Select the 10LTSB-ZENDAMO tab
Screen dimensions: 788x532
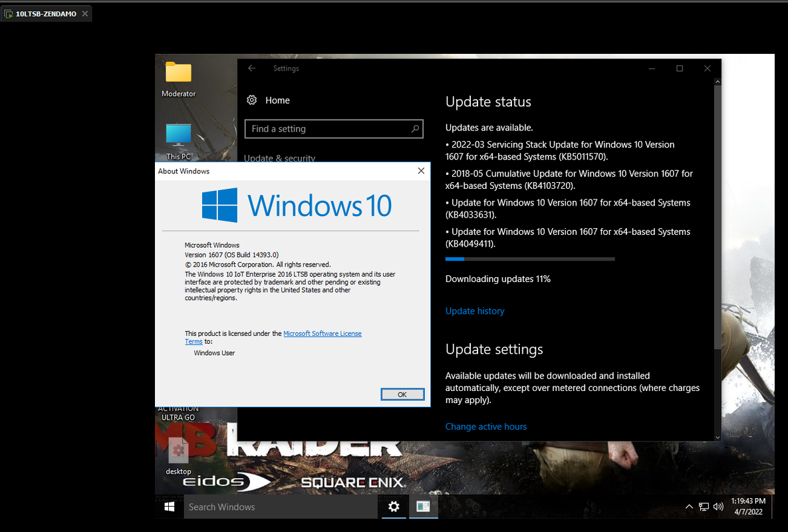point(46,13)
